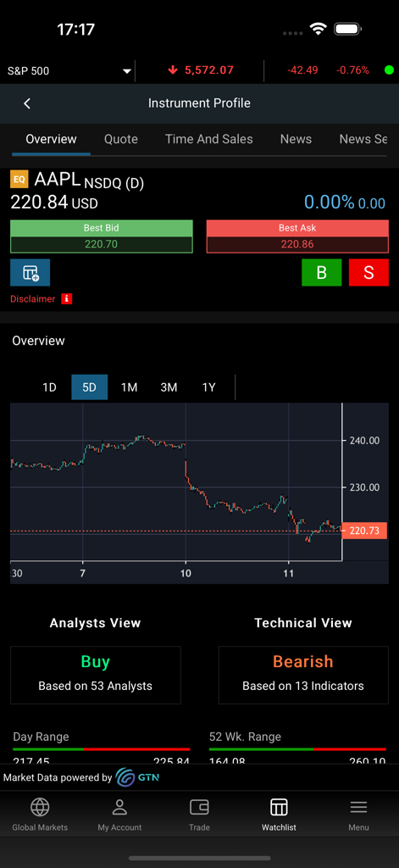
Task: Tap the red S sell button
Action: click(x=369, y=272)
